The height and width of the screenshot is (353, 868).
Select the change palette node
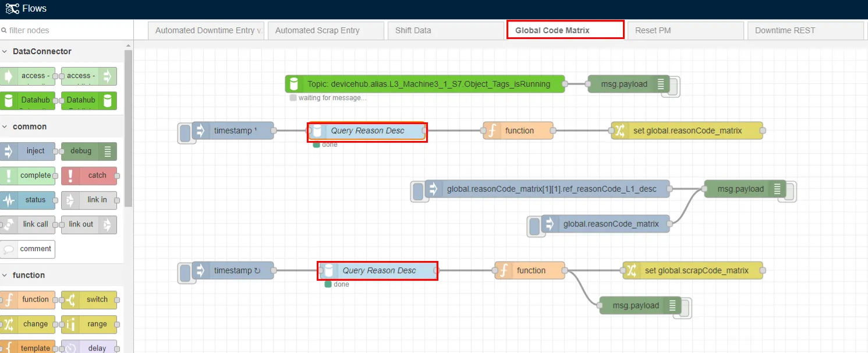[27, 324]
